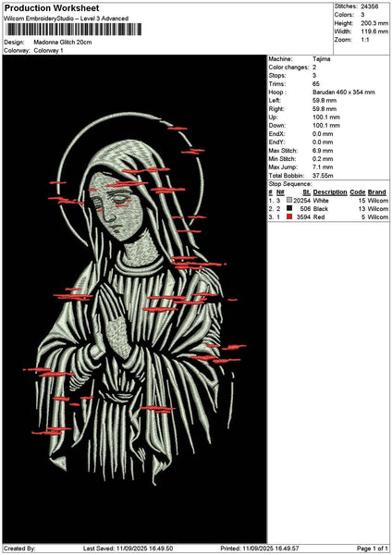Click the Black thread color swatch
The height and width of the screenshot is (555, 392).
click(289, 208)
